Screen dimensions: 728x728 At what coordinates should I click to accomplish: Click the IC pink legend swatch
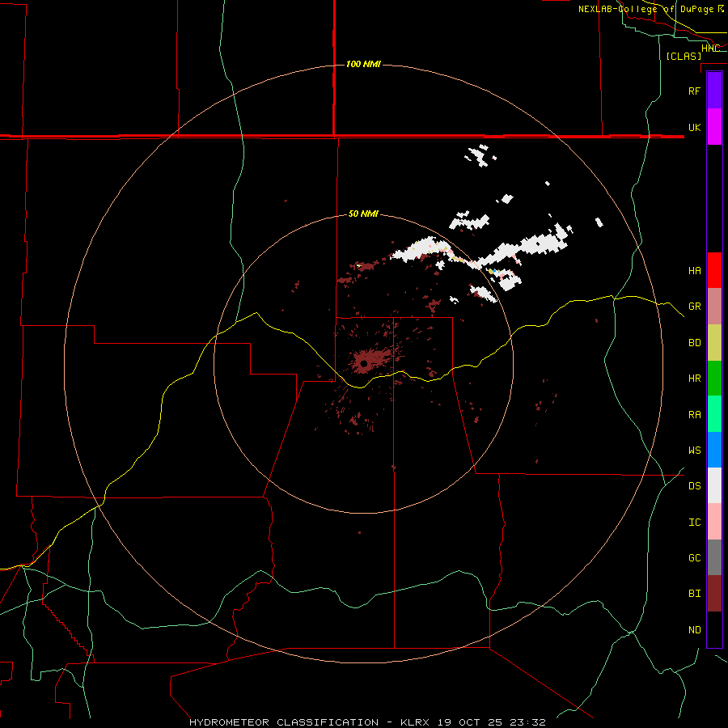click(x=714, y=522)
